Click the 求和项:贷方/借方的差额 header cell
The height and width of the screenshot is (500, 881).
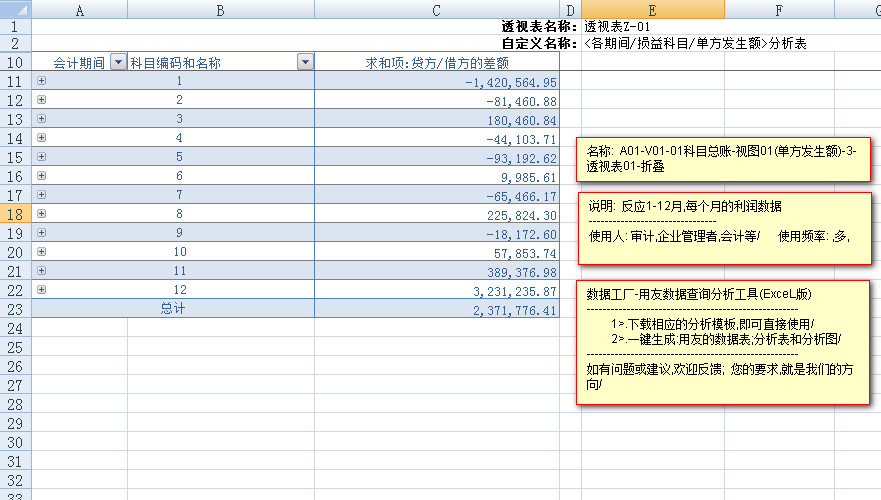pos(436,62)
